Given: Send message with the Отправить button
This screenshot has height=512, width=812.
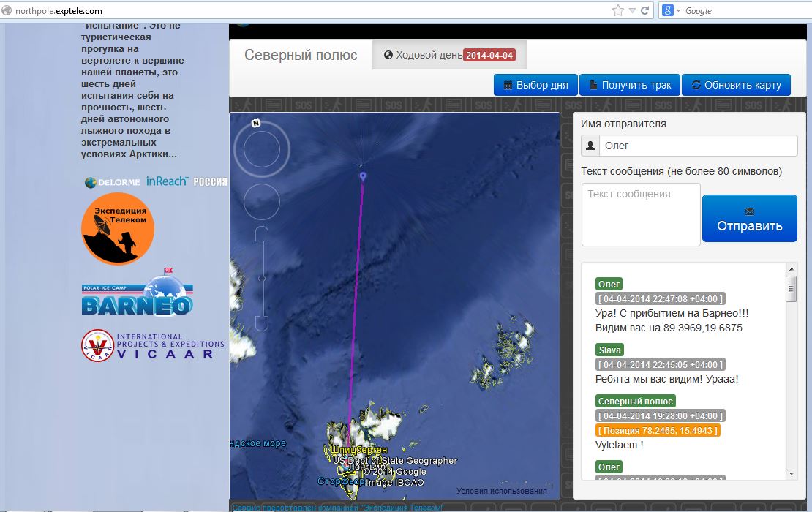Looking at the screenshot, I should click(x=749, y=219).
